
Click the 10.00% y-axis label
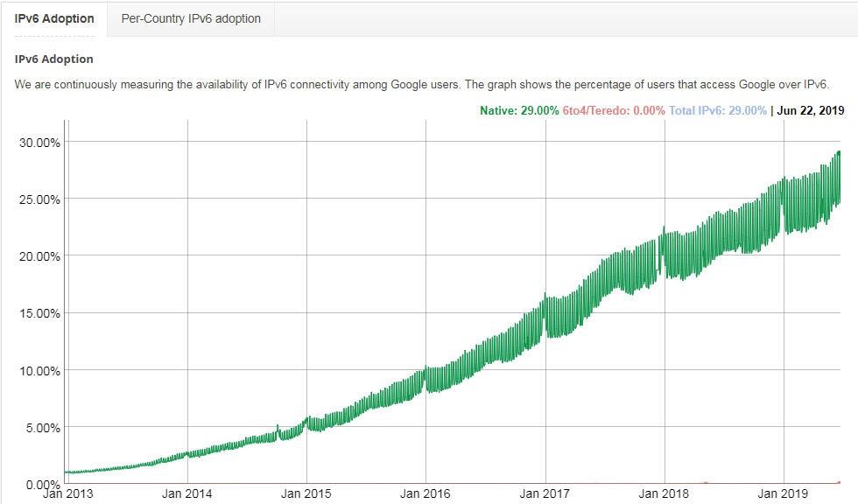tap(39, 370)
